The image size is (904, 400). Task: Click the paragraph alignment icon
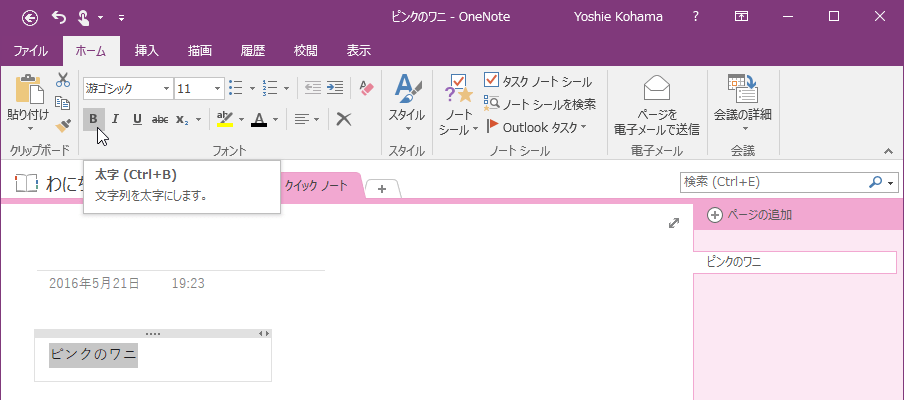click(302, 119)
